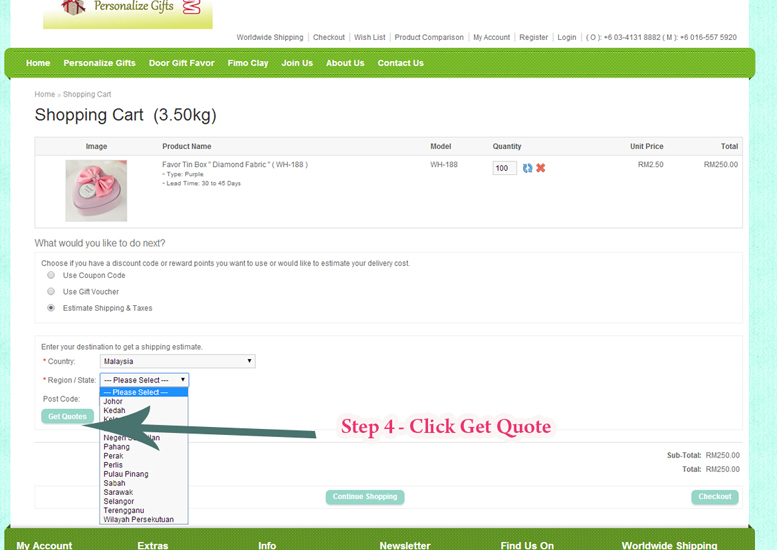Choose Johor from the state list

[x=114, y=401]
